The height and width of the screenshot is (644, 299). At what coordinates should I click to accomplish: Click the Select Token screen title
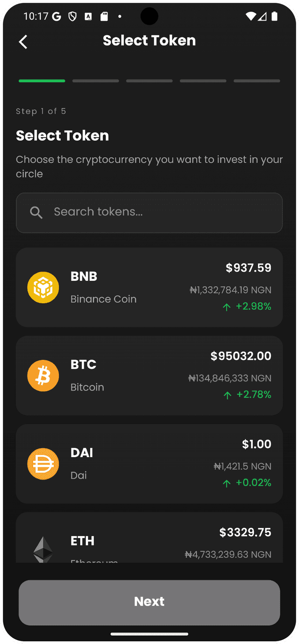click(149, 40)
